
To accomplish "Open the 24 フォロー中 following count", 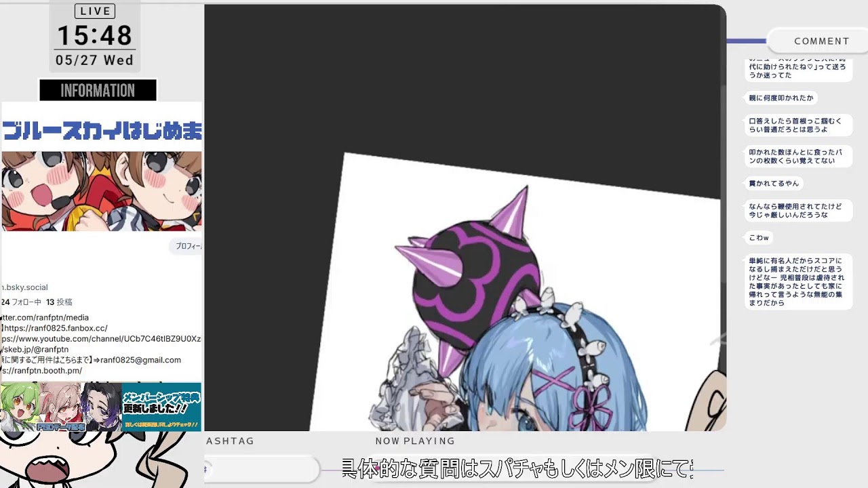I will 21,302.
